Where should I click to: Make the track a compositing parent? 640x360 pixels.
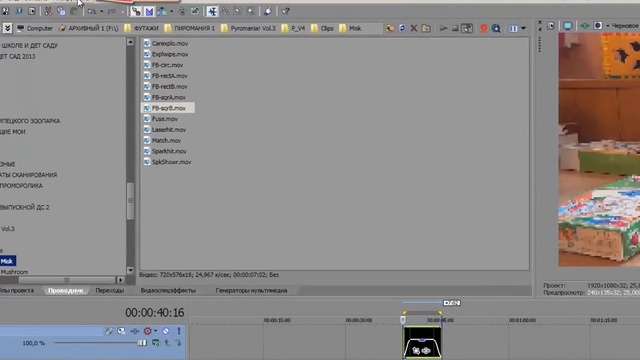(x=167, y=343)
